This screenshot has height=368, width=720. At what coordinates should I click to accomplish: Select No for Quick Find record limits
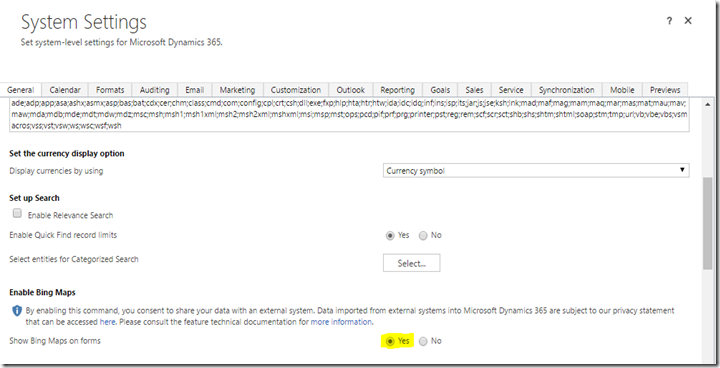(423, 236)
